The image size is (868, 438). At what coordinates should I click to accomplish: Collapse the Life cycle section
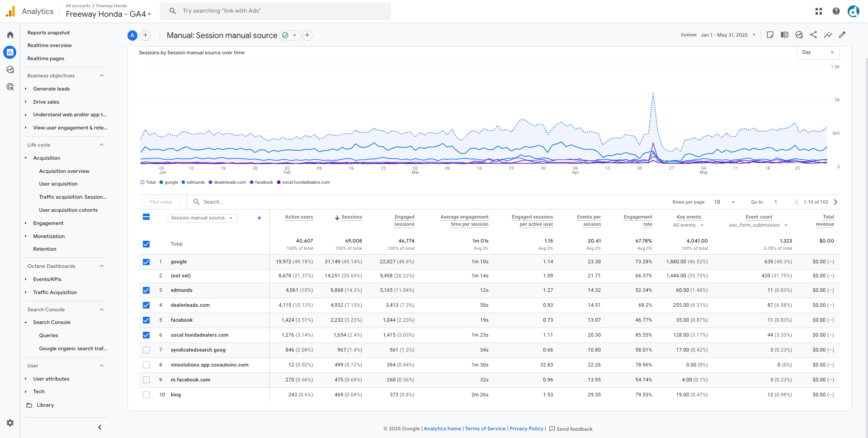pyautogui.click(x=102, y=145)
